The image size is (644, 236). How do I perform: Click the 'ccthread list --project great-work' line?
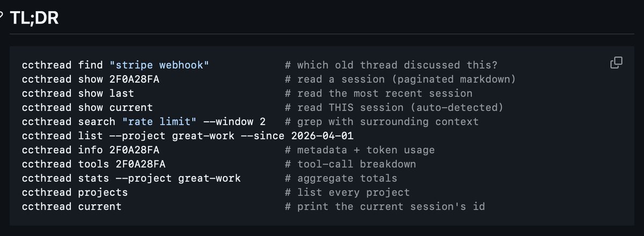click(x=128, y=136)
